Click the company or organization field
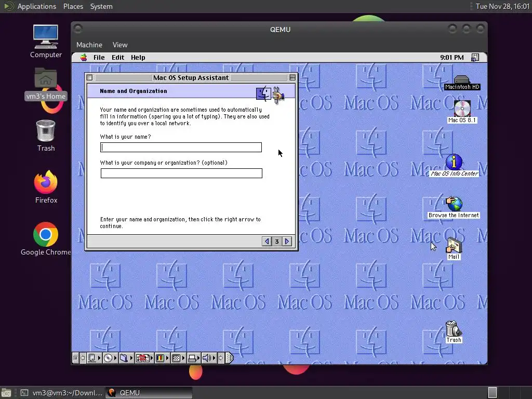532x399 pixels. tap(181, 174)
